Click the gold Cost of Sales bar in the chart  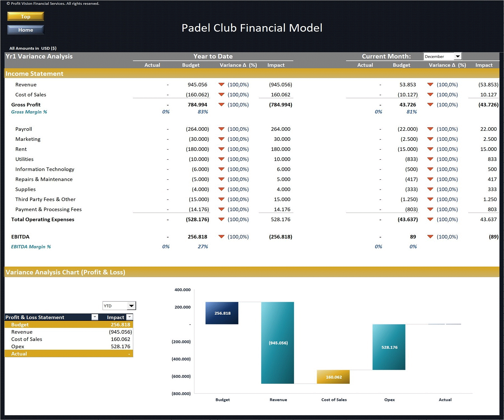[x=333, y=377]
